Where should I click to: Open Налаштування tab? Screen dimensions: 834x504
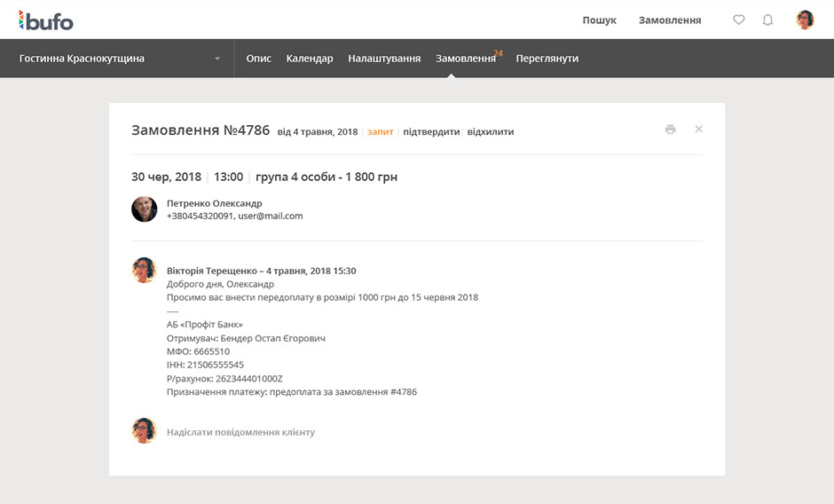tap(384, 59)
